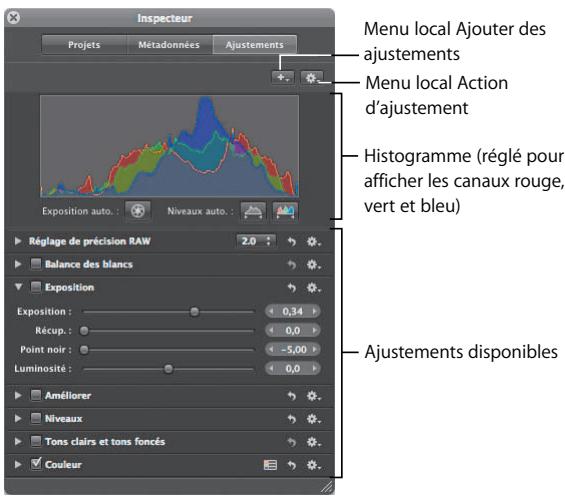Image resolution: width=565 pixels, height=498 pixels.
Task: Reset the Améliorer adjustment
Action: 292,396
